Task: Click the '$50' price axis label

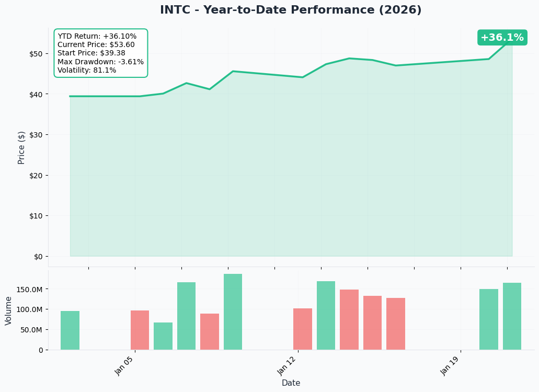Action: pos(36,54)
